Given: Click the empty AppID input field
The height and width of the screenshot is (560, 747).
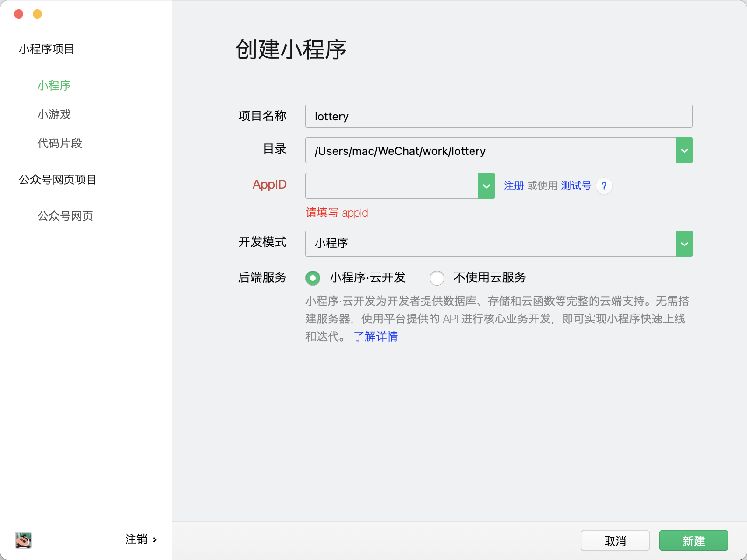Looking at the screenshot, I should [x=392, y=186].
